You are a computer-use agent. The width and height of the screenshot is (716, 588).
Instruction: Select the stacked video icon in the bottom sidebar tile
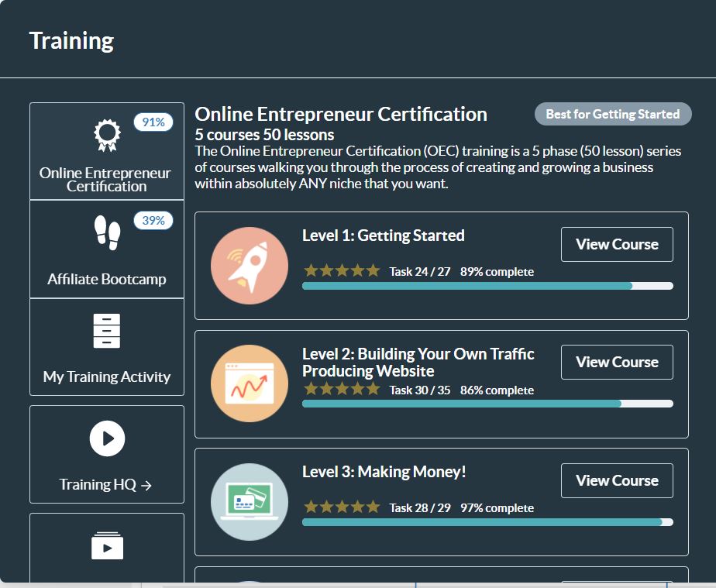click(x=107, y=545)
